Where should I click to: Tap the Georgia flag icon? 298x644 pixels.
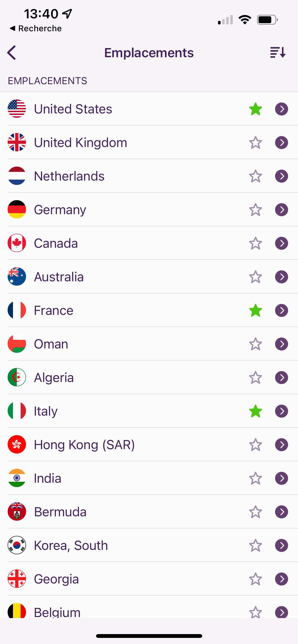click(17, 579)
